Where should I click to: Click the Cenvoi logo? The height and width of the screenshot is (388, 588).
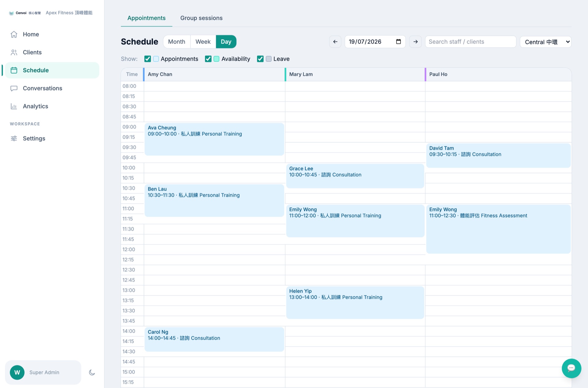point(25,13)
